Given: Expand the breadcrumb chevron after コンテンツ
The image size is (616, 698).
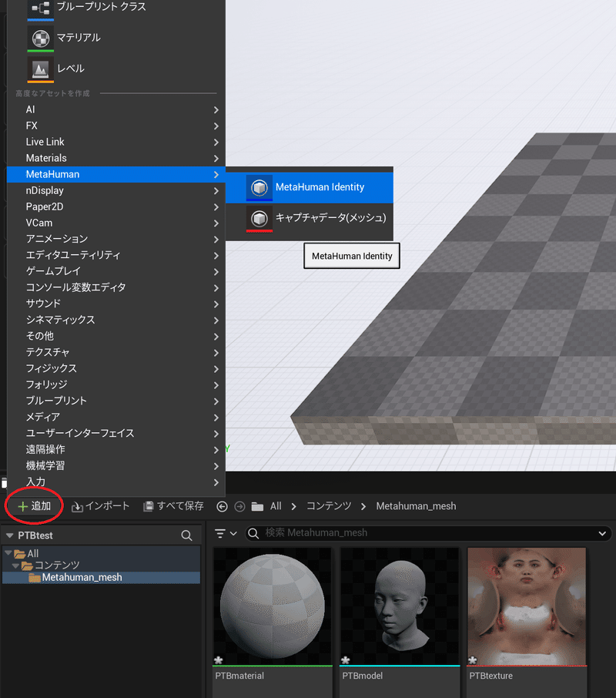Looking at the screenshot, I should tap(363, 507).
